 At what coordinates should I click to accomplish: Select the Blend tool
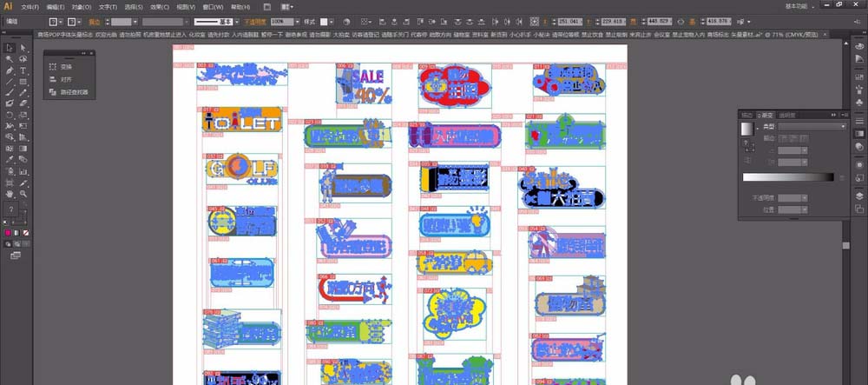point(23,159)
